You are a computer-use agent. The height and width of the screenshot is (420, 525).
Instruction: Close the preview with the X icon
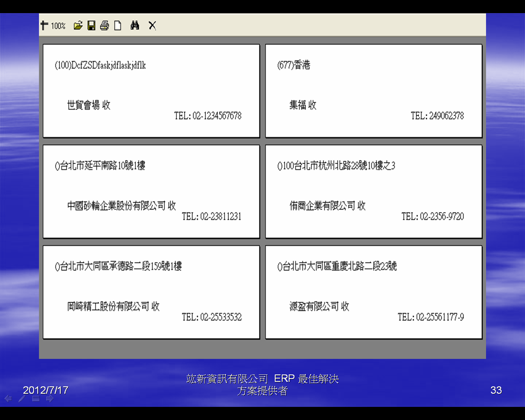tap(152, 26)
